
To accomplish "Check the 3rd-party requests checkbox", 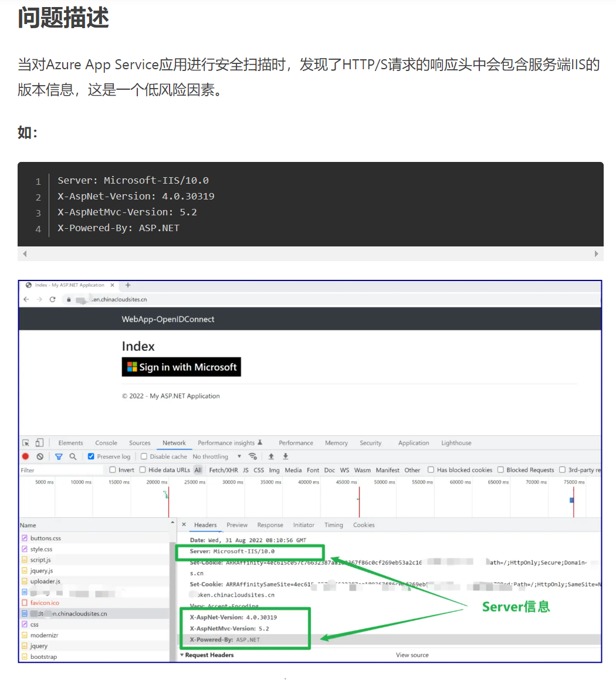I will [562, 470].
